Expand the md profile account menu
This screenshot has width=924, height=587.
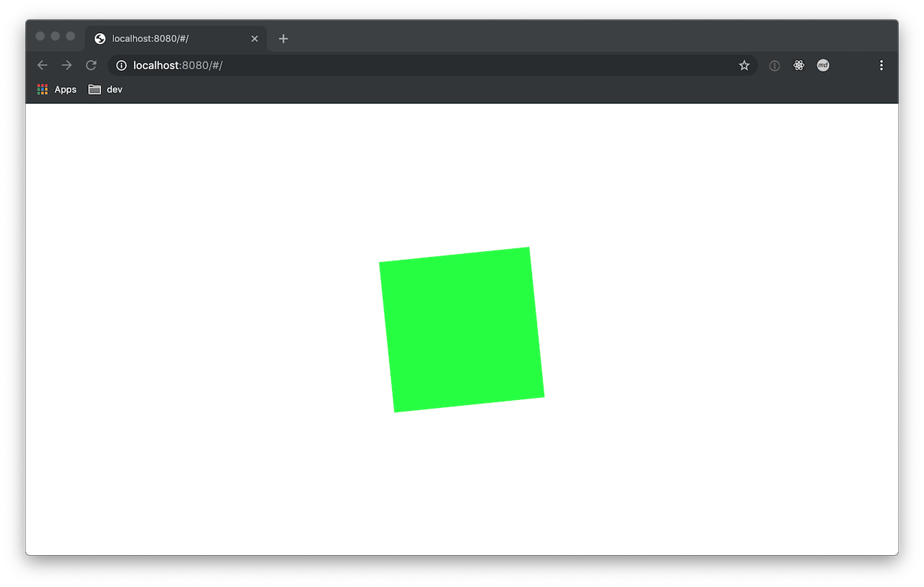click(823, 65)
